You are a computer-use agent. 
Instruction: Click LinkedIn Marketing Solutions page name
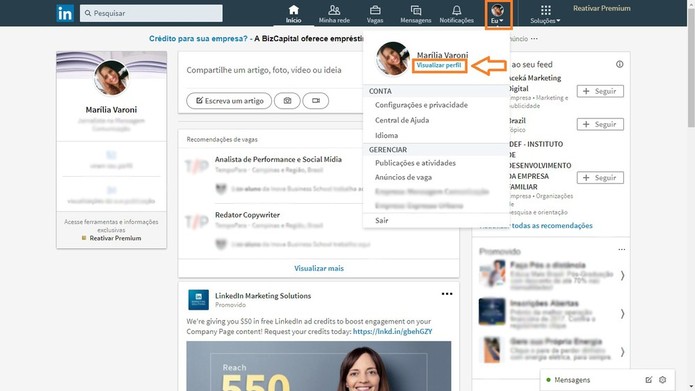[263, 296]
